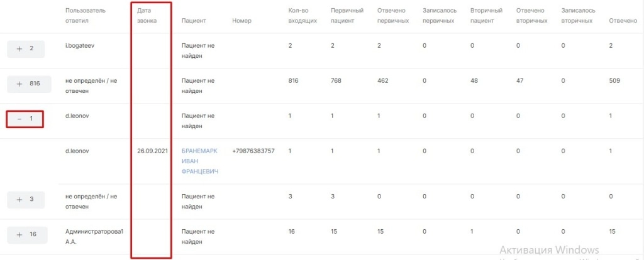
Task: Click the Вторичный пациент column header
Action: pos(486,16)
